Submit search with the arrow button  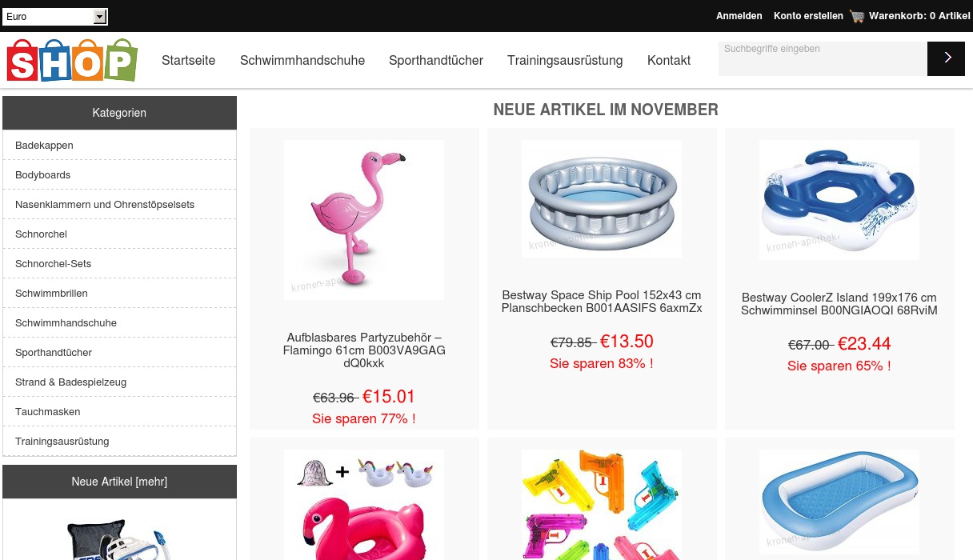tap(946, 58)
